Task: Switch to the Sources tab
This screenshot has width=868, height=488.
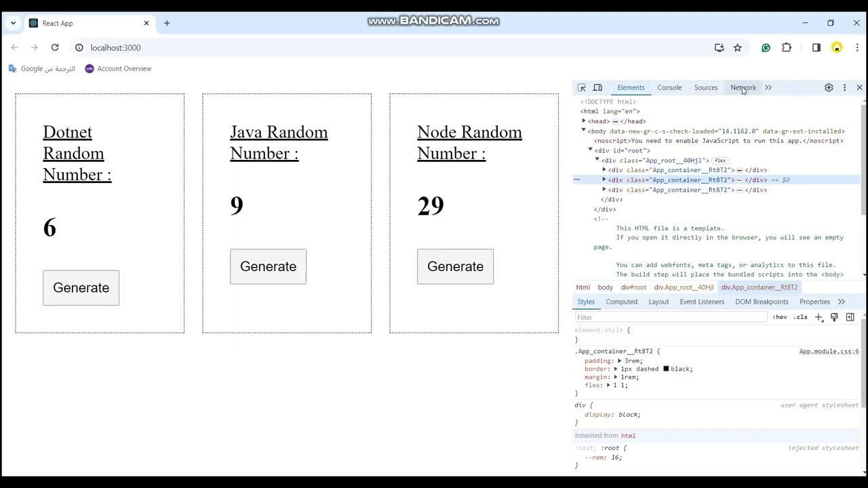Action: click(706, 87)
